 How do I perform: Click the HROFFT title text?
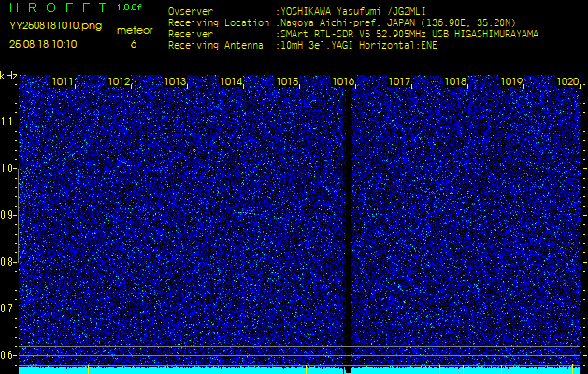pos(60,7)
